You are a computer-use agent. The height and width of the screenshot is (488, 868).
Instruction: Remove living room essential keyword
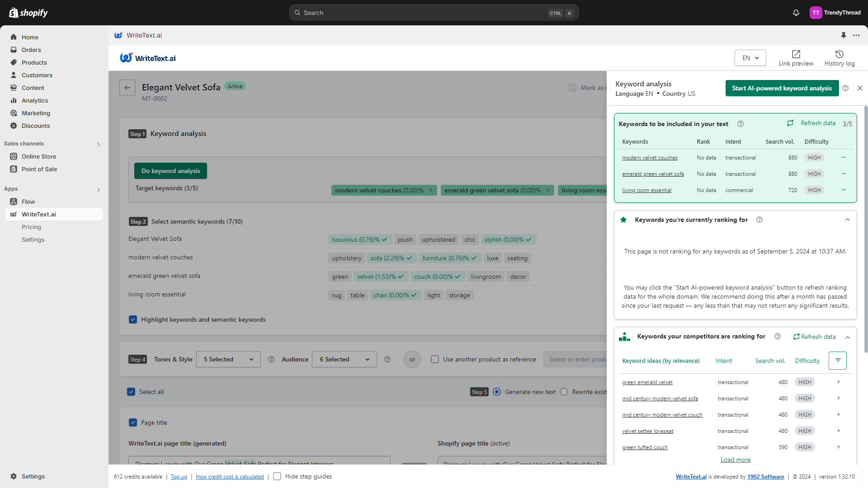844,190
